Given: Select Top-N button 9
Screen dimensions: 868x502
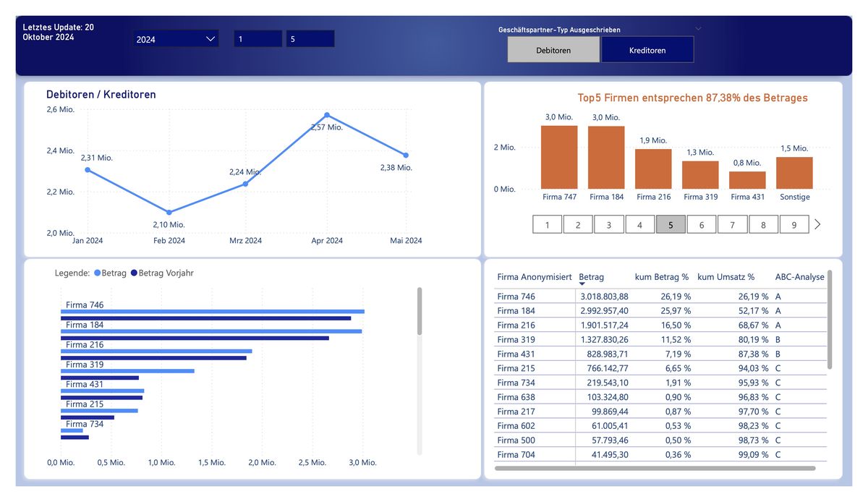Looking at the screenshot, I should coord(794,225).
